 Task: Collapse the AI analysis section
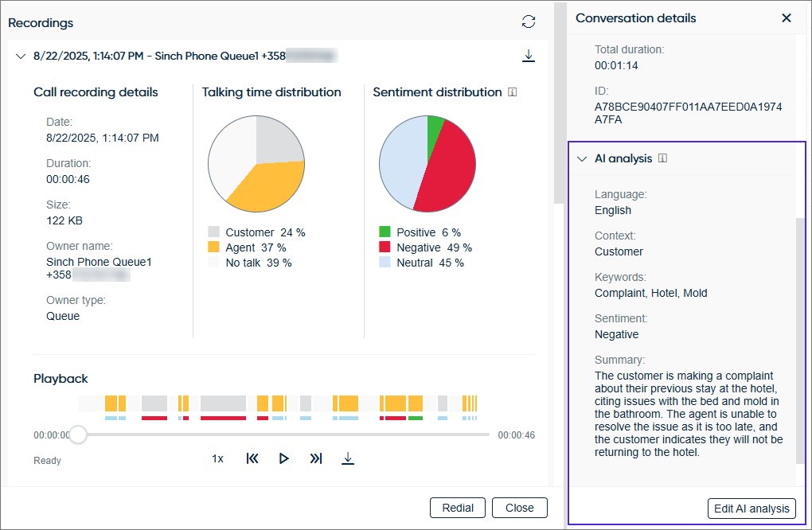(582, 159)
